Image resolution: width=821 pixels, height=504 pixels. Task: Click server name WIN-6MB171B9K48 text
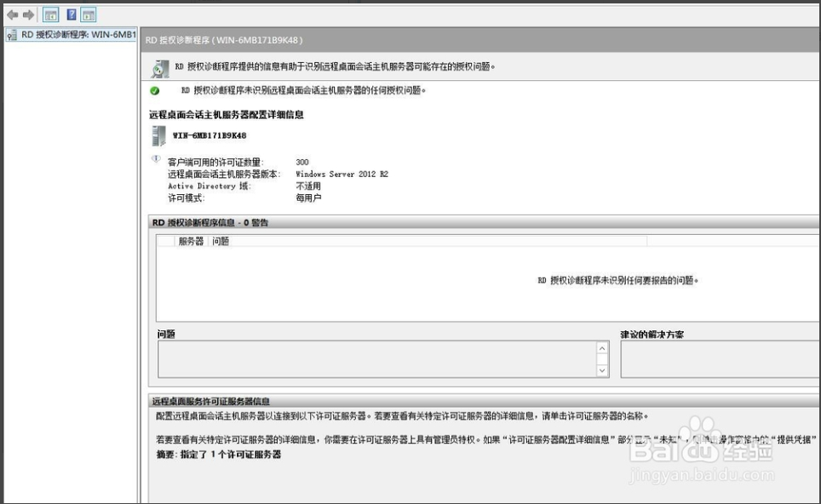pyautogui.click(x=210, y=135)
